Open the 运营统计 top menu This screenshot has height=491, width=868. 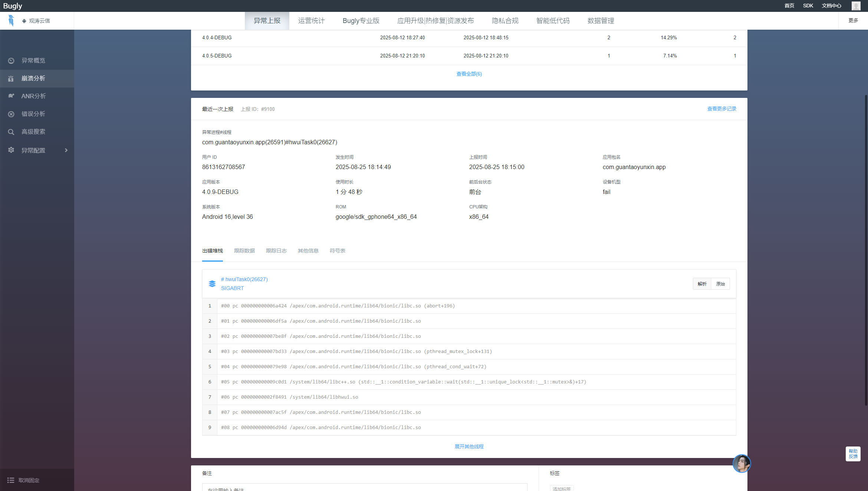[x=311, y=21]
